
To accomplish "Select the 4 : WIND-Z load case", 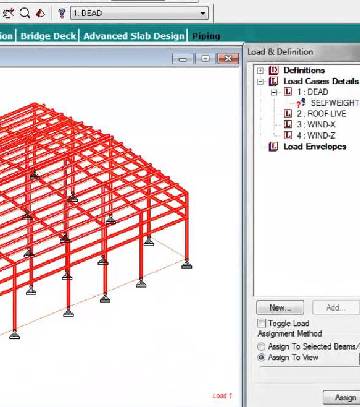I will pos(316,136).
